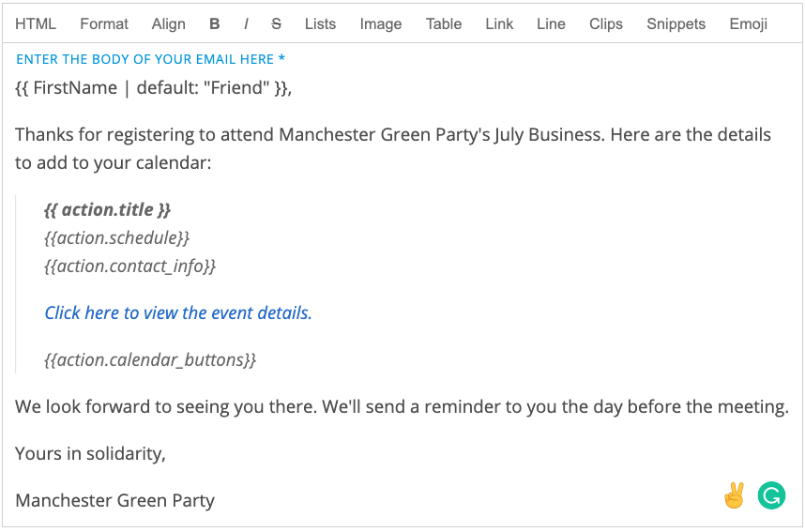
Task: Click the green Grammarly icon
Action: 771,495
